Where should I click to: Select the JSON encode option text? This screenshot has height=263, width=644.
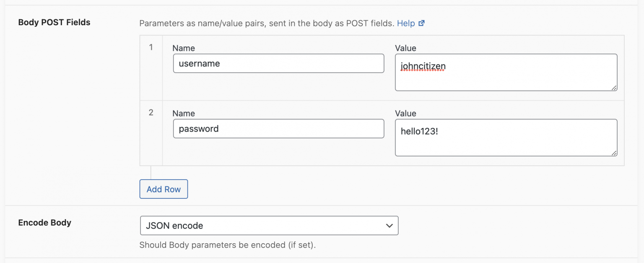(174, 226)
